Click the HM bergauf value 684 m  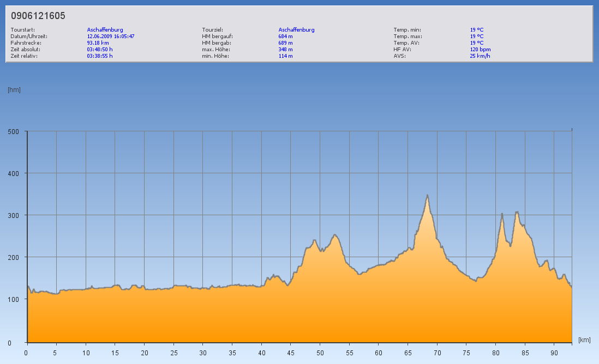coord(285,37)
